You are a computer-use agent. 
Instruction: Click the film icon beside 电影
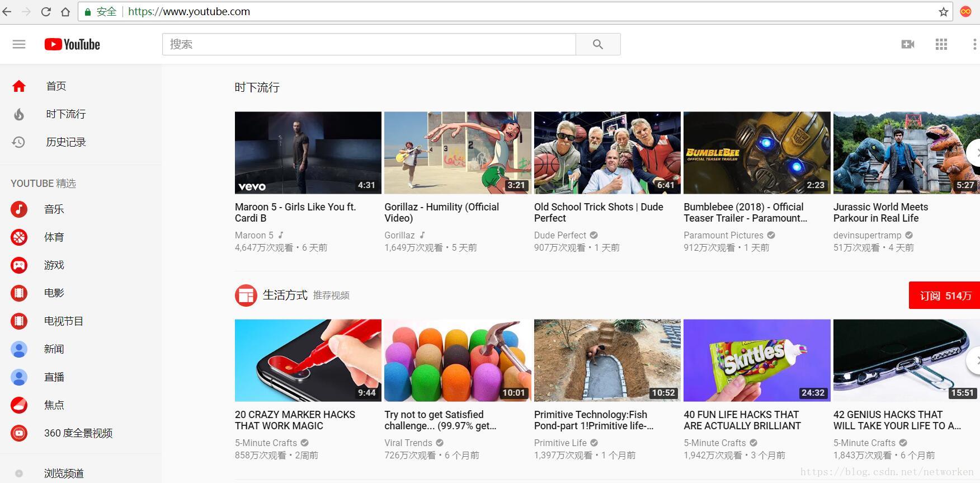tap(19, 293)
